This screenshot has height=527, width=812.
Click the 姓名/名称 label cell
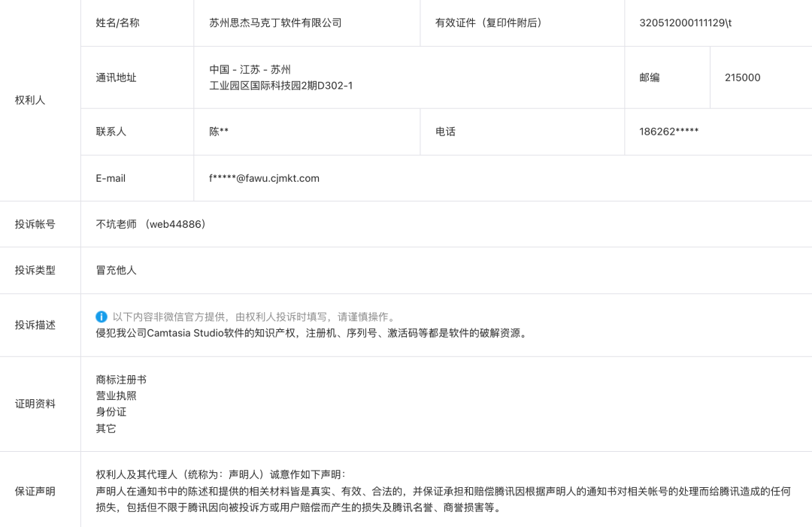coord(117,23)
